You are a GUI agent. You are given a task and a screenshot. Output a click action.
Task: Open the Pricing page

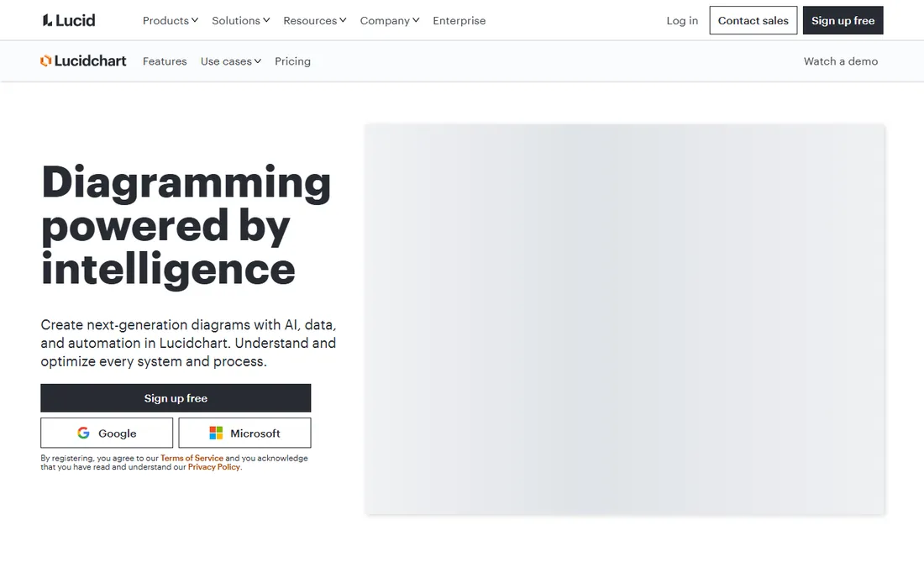(x=292, y=61)
